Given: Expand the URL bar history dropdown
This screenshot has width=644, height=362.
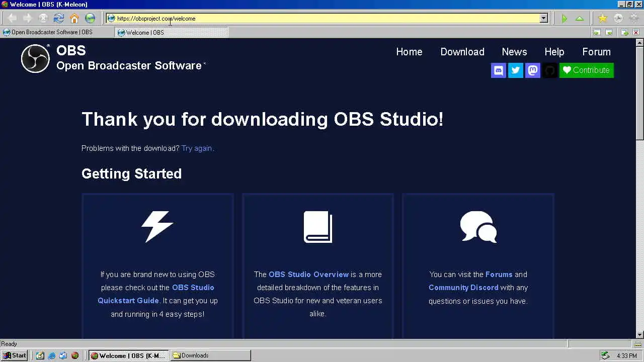Looking at the screenshot, I should coord(543,19).
